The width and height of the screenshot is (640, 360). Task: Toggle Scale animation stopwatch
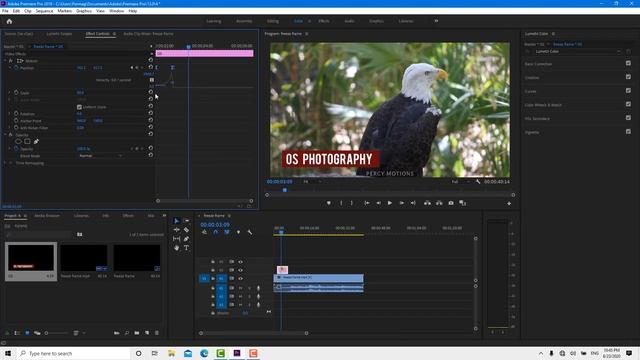click(16, 93)
